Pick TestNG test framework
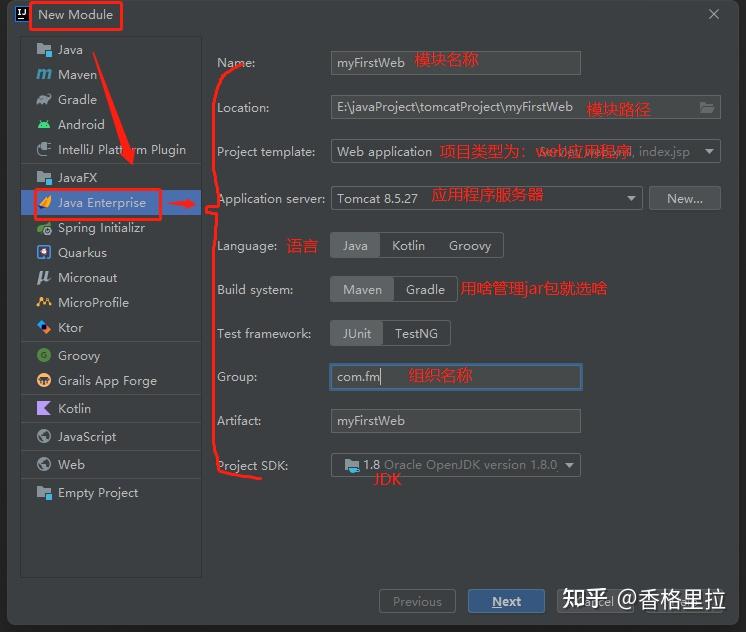Image resolution: width=746 pixels, height=632 pixels. coord(416,333)
